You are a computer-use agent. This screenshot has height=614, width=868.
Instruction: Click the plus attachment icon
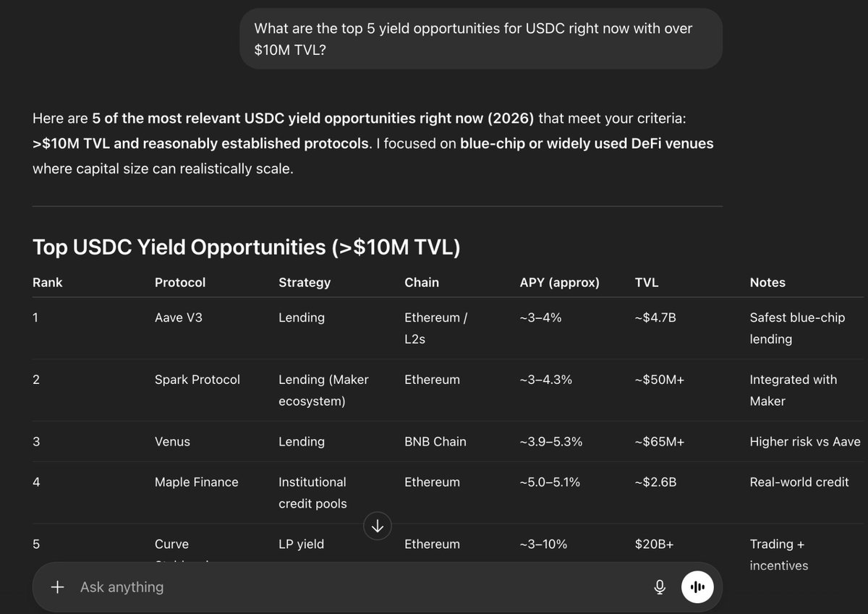59,587
